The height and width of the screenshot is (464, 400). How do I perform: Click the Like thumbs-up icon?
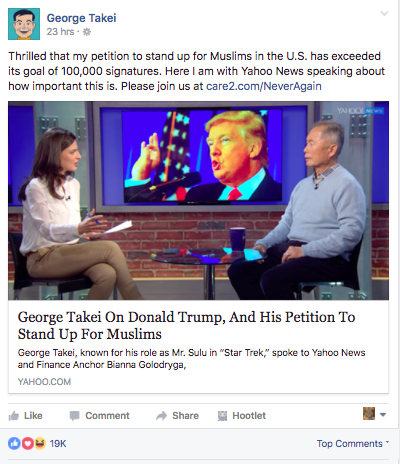point(14,416)
